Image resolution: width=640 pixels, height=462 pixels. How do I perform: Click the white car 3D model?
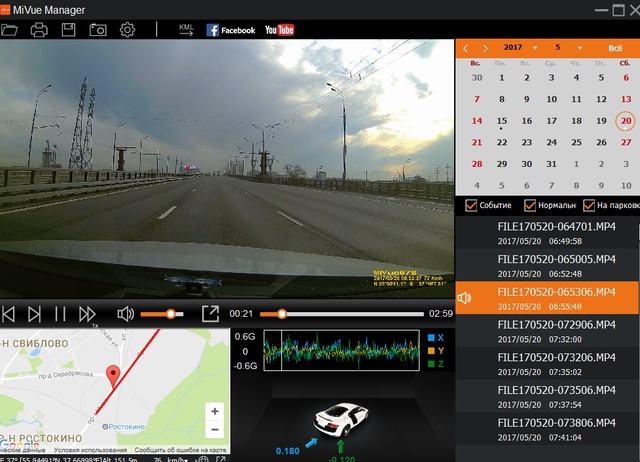(341, 419)
